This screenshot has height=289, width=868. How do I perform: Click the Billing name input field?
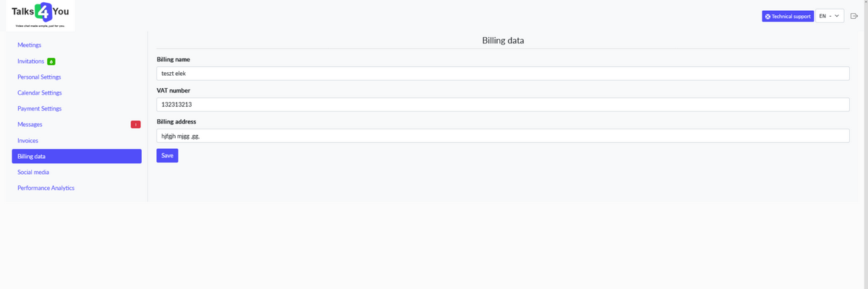pos(503,74)
